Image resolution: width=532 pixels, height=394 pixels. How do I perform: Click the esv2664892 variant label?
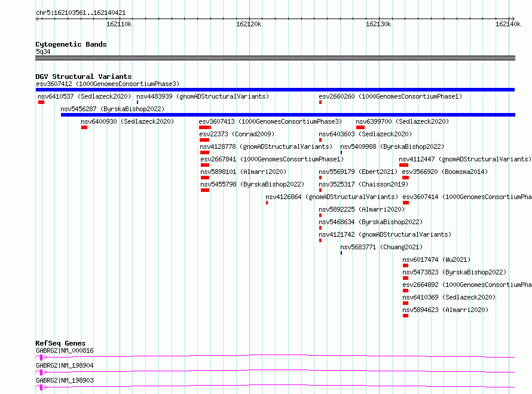coord(467,285)
